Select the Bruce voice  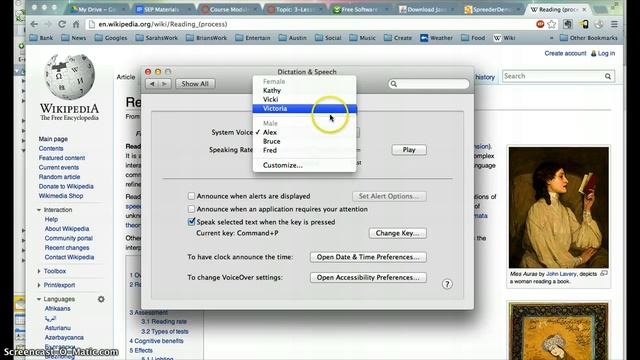click(304, 141)
